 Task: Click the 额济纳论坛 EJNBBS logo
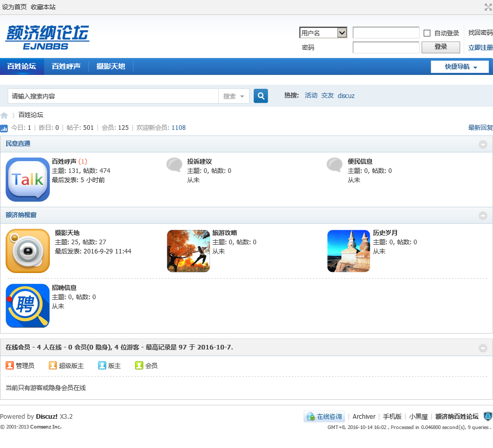[47, 37]
